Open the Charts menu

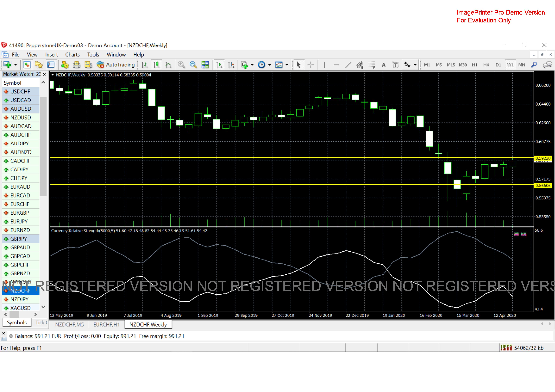tap(72, 55)
